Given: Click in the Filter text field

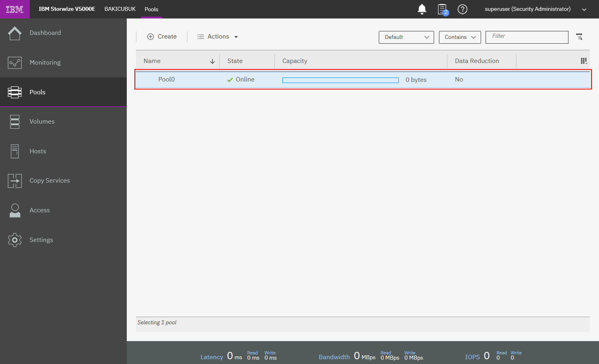Looking at the screenshot, I should point(526,37).
